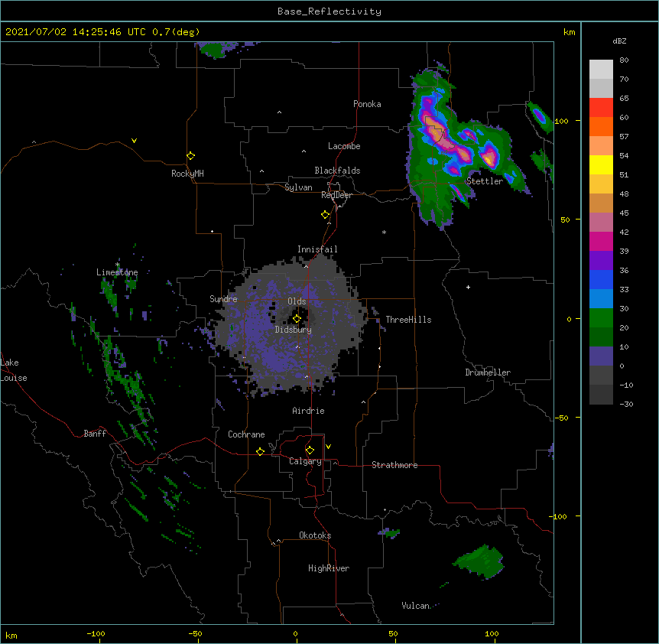Image resolution: width=659 pixels, height=644 pixels.
Task: Click the dBZ legend heading
Action: click(x=619, y=41)
